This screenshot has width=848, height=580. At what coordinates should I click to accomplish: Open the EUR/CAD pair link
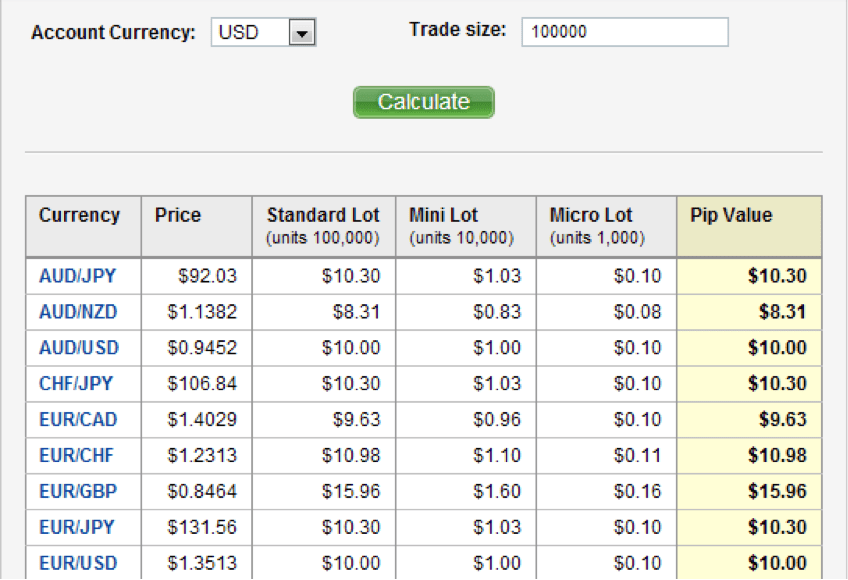click(78, 420)
